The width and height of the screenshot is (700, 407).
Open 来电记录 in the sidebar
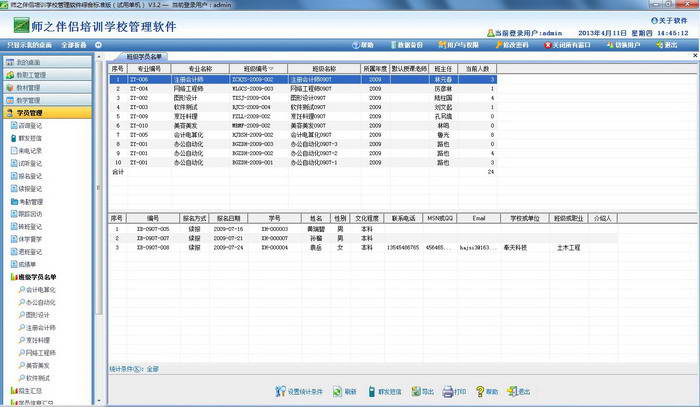pos(26,151)
